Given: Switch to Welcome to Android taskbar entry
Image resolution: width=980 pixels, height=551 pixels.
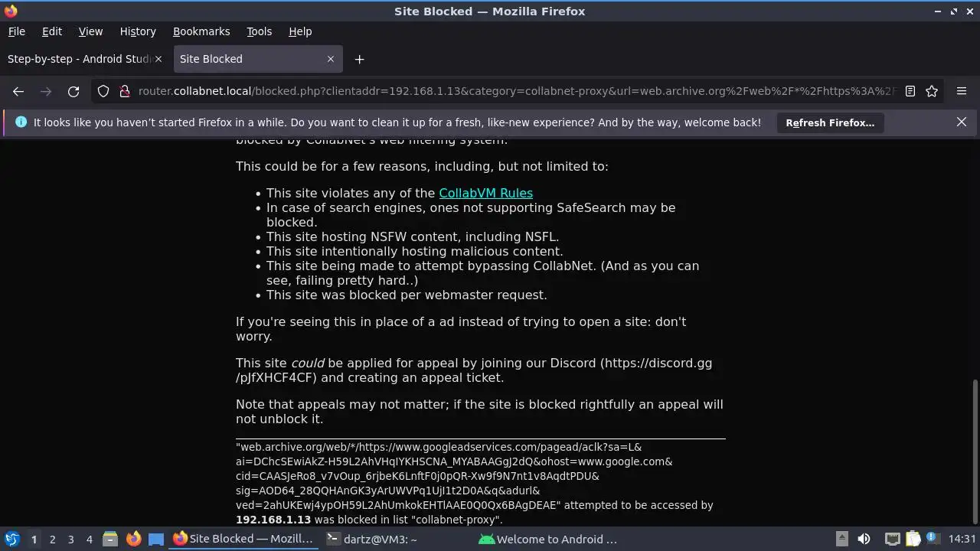Looking at the screenshot, I should (548, 539).
